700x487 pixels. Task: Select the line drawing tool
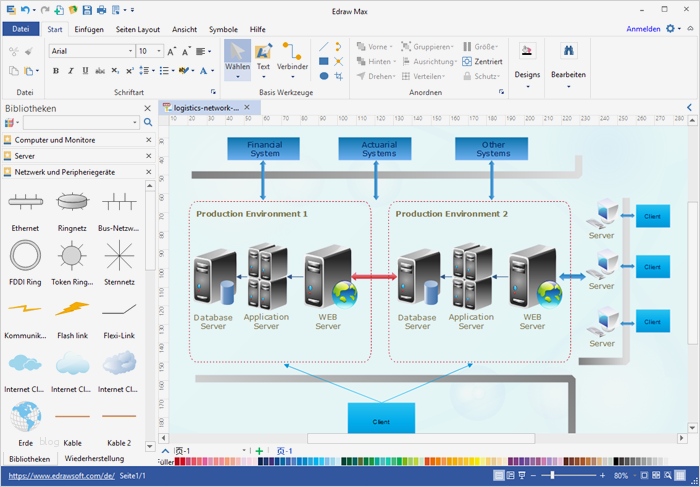324,46
